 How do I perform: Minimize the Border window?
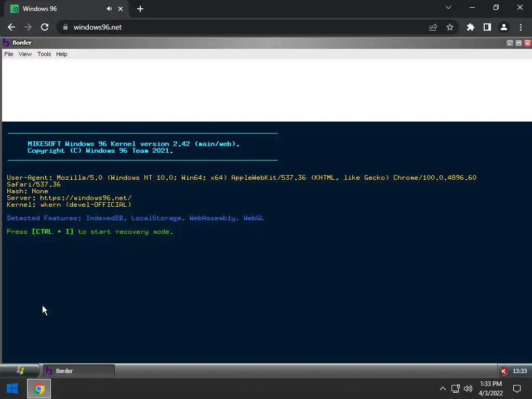(x=510, y=43)
